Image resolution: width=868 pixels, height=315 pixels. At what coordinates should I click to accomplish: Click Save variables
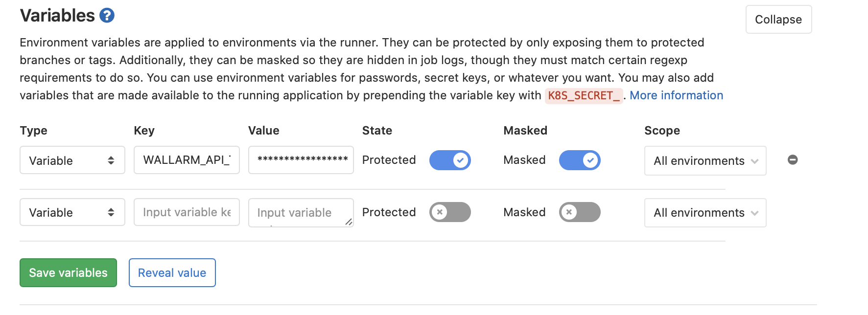pyautogui.click(x=68, y=272)
